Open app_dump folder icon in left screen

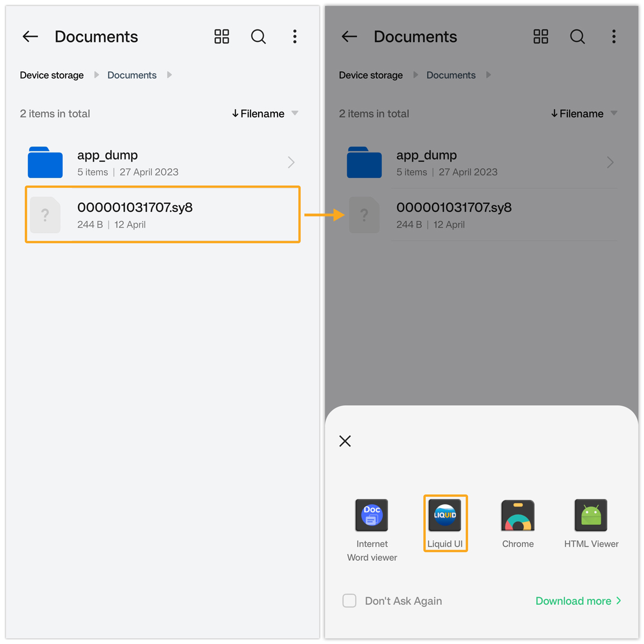tap(45, 162)
